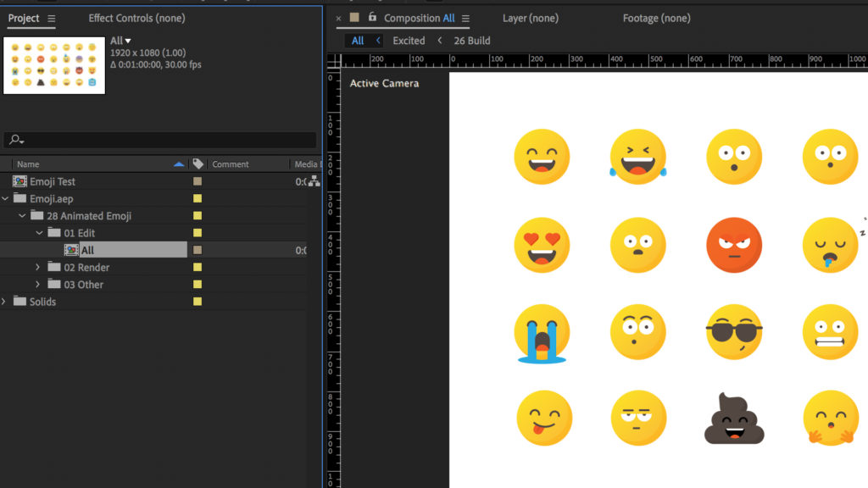Screen dimensions: 868x488
Task: Click the Solids folder icon
Action: pyautogui.click(x=19, y=302)
